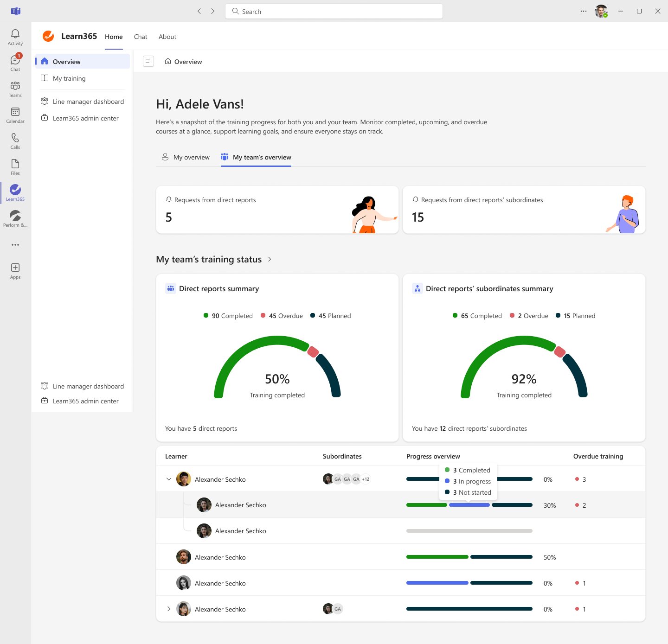Open the Calendar app icon

(15, 115)
